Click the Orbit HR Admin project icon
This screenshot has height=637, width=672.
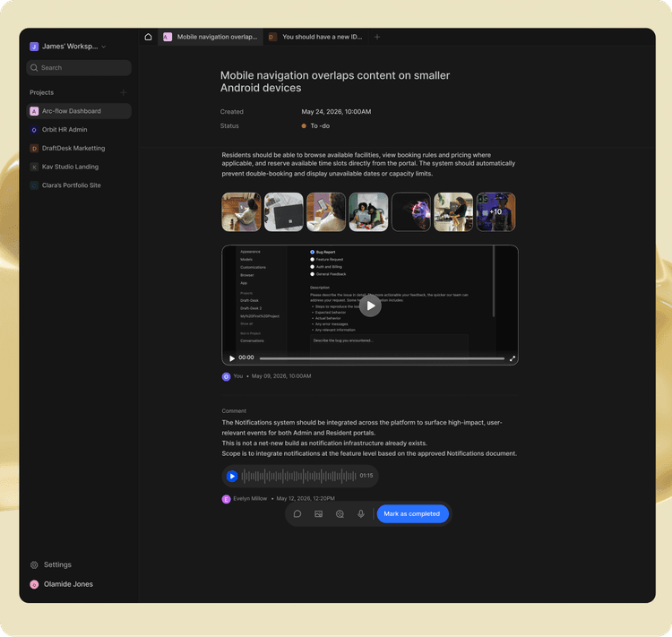click(34, 130)
